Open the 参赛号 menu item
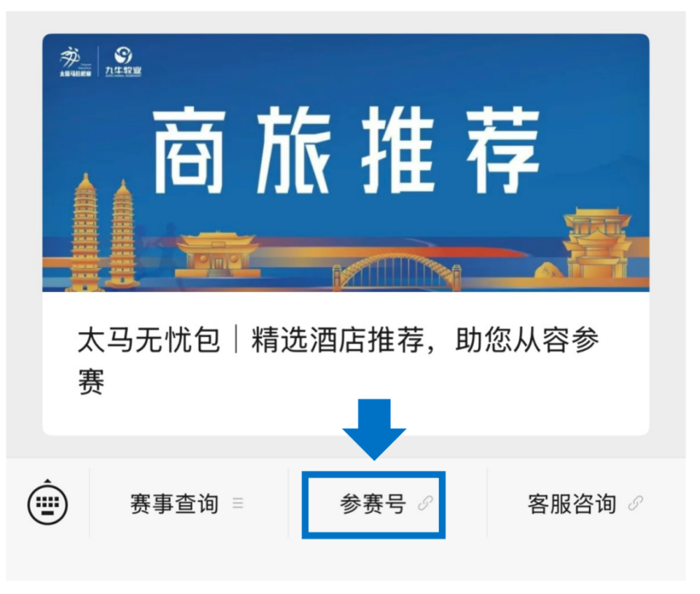This screenshot has width=700, height=594. [x=374, y=505]
